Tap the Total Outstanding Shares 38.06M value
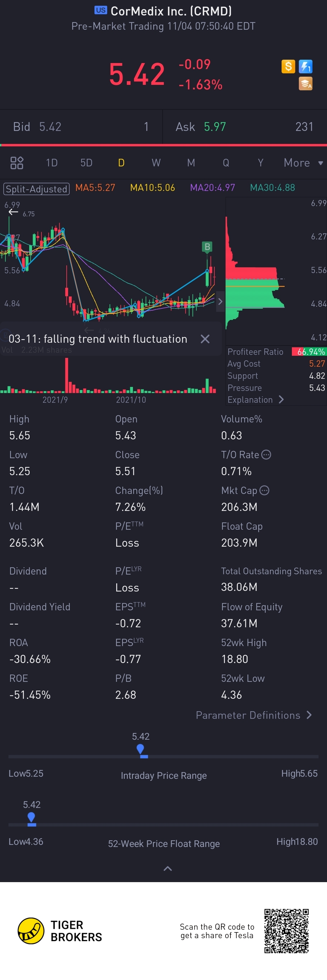Viewport: 327px width, 980px height. 239,587
